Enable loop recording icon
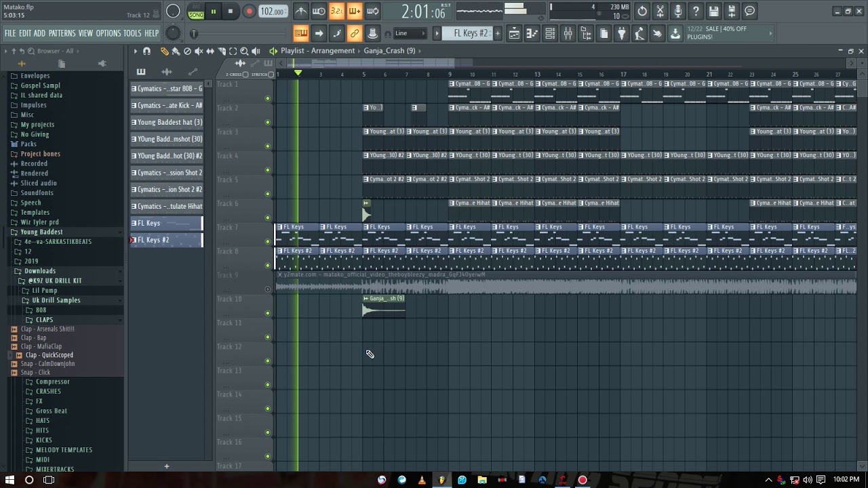This screenshot has width=868, height=488. (x=372, y=11)
